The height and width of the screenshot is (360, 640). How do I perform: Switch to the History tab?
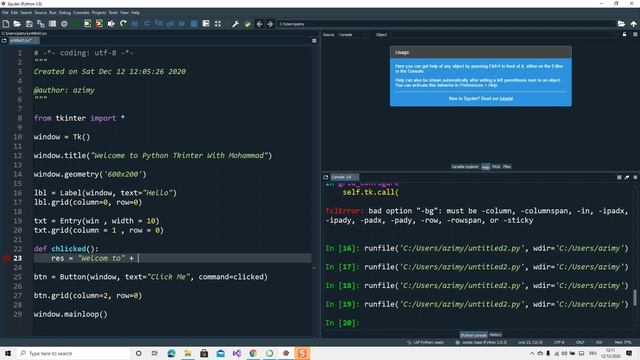coord(495,335)
